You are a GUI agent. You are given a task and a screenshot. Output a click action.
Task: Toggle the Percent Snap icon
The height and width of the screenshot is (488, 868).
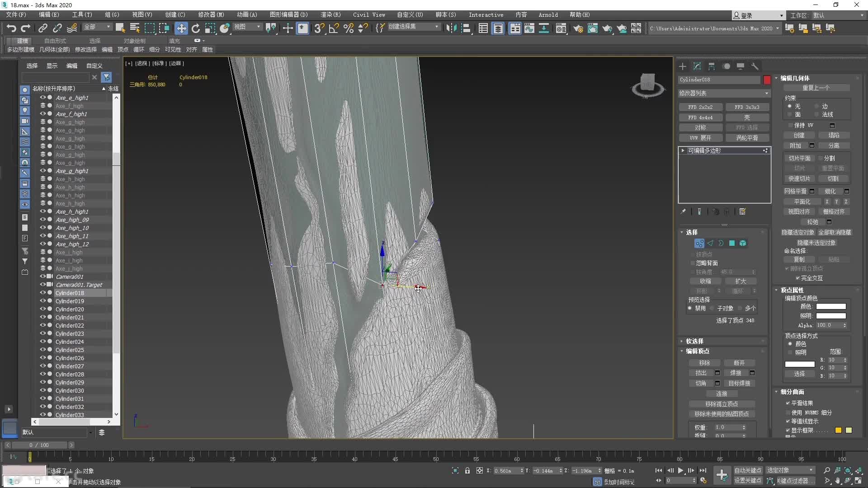pos(349,28)
